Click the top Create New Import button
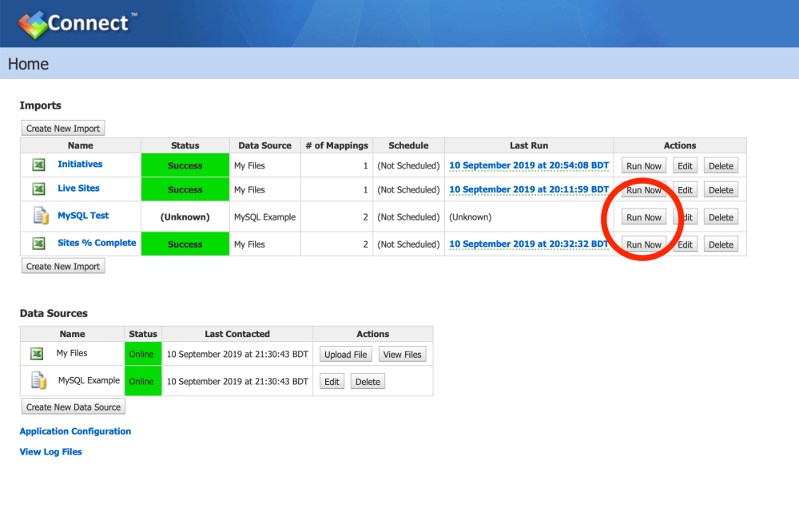Viewport: 799px width, 532px height. 63,129
